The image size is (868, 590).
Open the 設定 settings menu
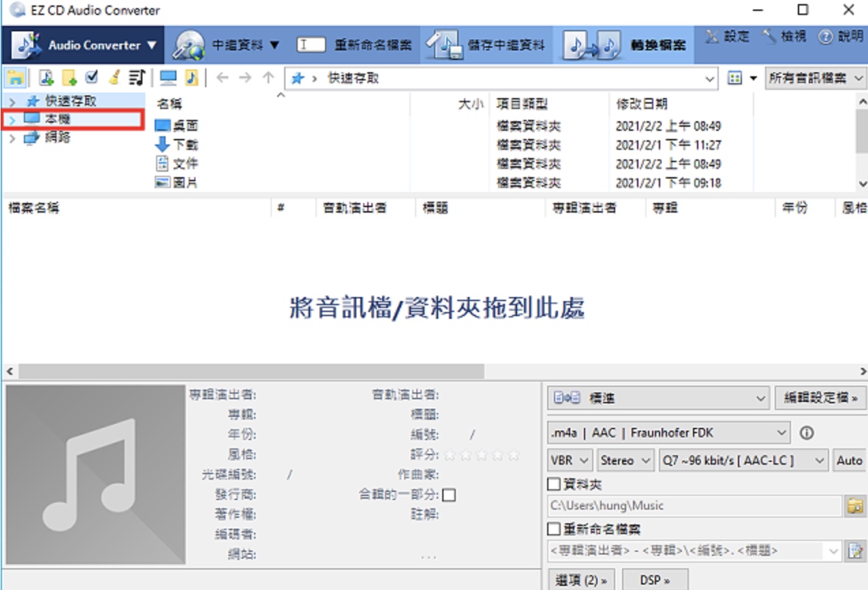pyautogui.click(x=727, y=37)
